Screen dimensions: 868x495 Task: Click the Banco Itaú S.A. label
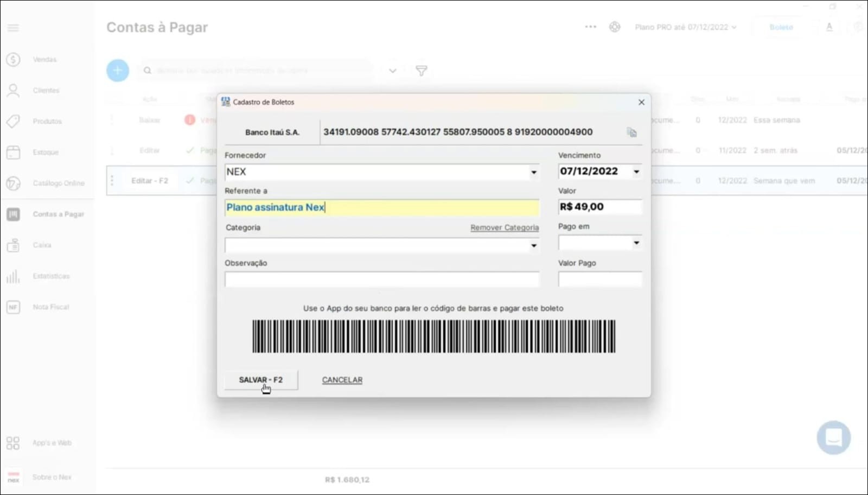click(272, 132)
